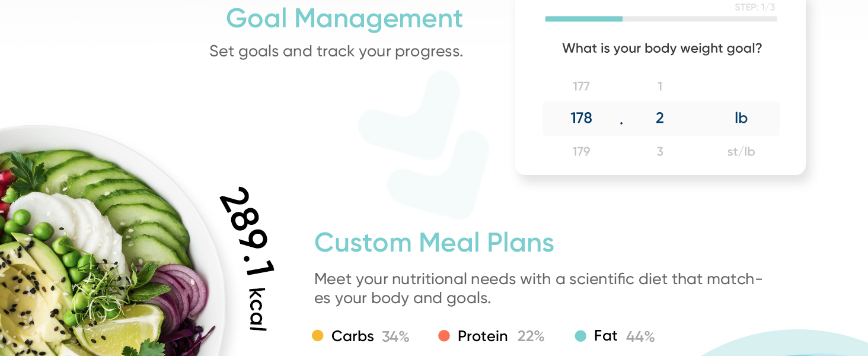Open the Goal Management section heading

pos(344,18)
